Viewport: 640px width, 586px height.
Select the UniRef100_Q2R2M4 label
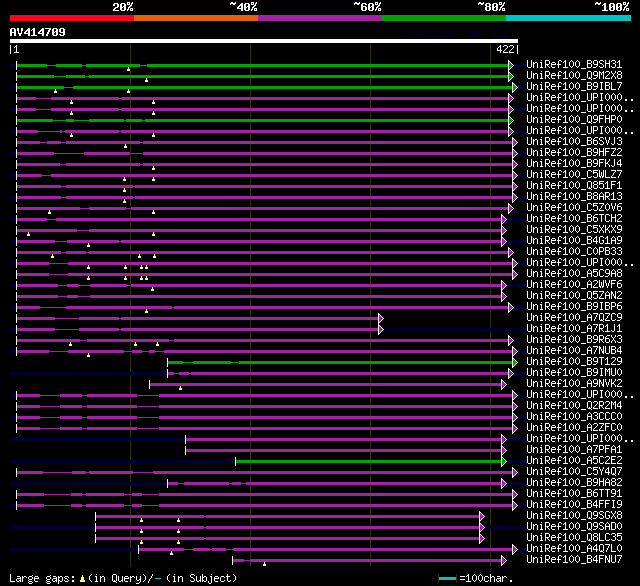pyautogui.click(x=574, y=406)
